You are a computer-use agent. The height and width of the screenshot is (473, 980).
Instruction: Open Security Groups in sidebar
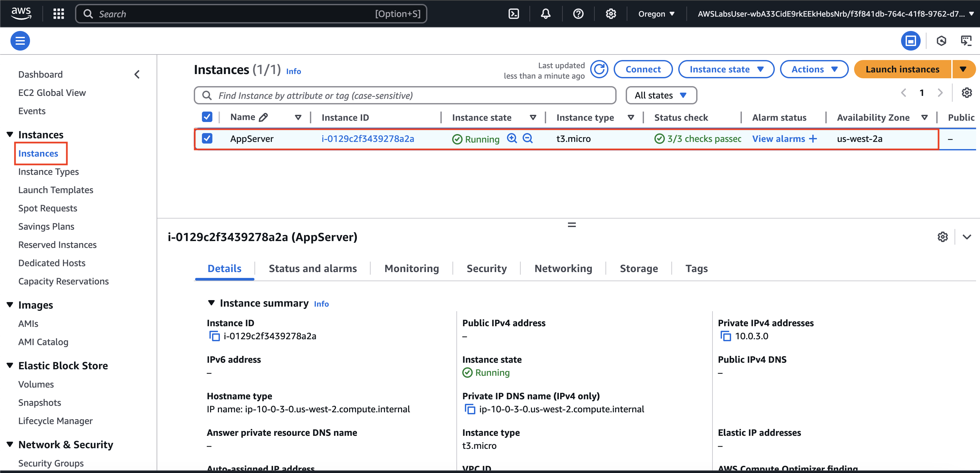click(51, 463)
